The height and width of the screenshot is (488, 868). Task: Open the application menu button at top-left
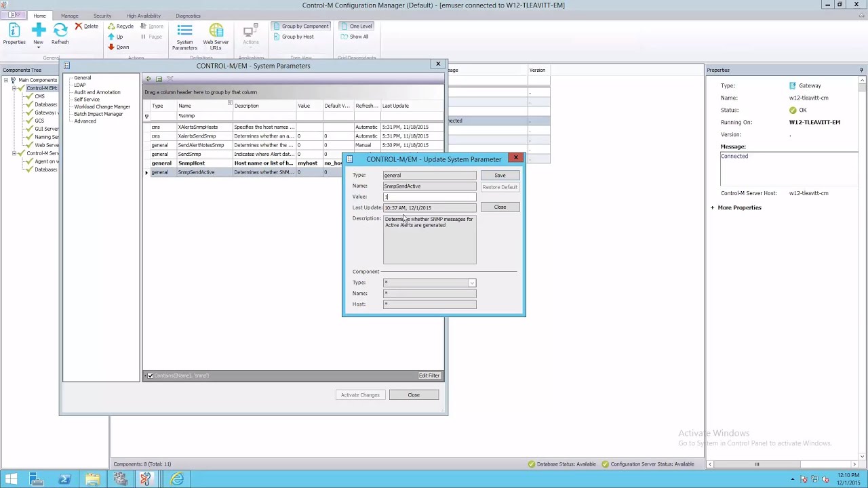click(x=12, y=15)
